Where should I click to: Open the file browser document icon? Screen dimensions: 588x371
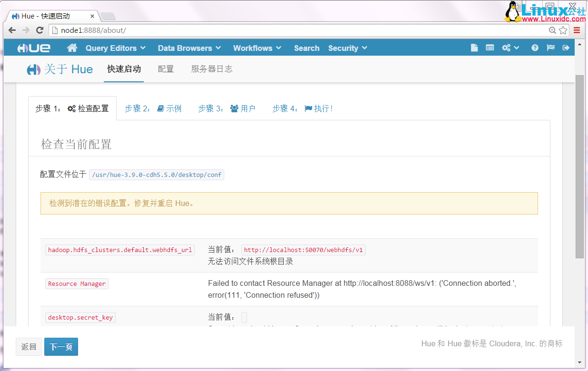[x=474, y=48]
